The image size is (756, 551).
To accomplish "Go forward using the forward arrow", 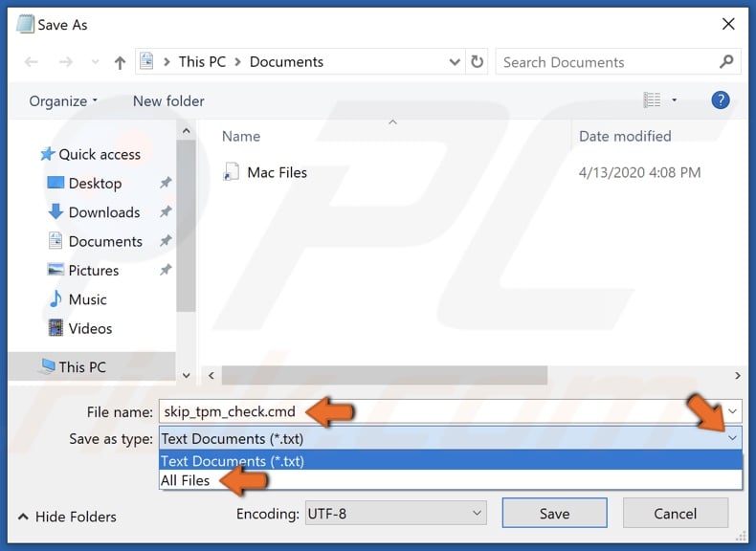I will [x=66, y=62].
